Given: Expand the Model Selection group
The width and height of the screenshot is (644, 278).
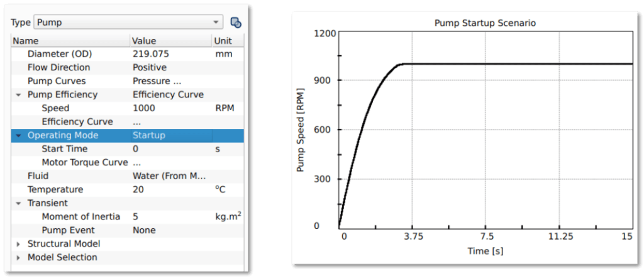Looking at the screenshot, I should [x=18, y=258].
